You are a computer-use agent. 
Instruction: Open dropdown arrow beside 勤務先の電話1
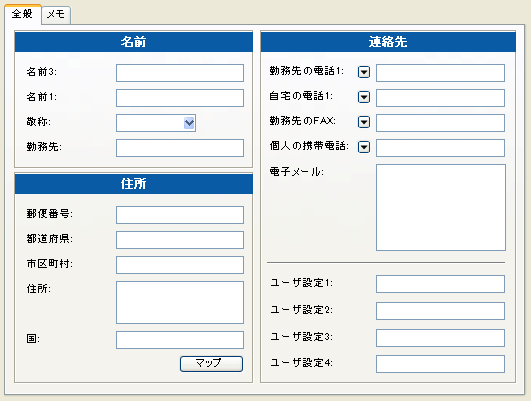coord(364,72)
